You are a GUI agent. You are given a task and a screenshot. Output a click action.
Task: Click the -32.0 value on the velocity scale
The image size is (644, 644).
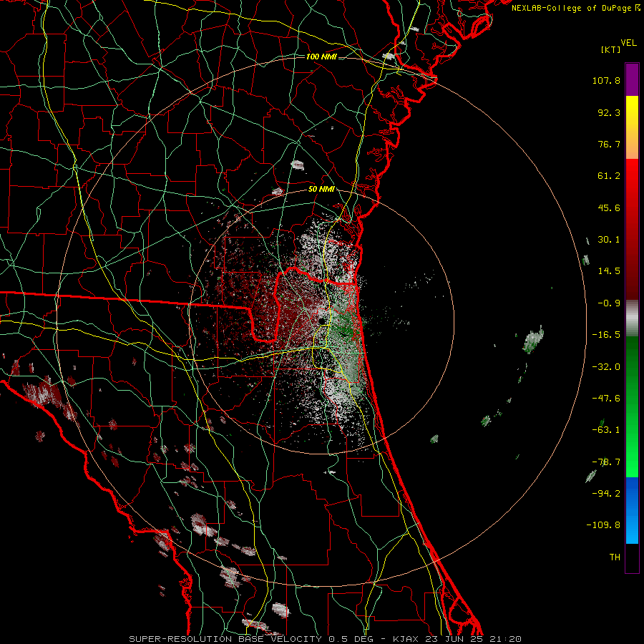pyautogui.click(x=606, y=367)
